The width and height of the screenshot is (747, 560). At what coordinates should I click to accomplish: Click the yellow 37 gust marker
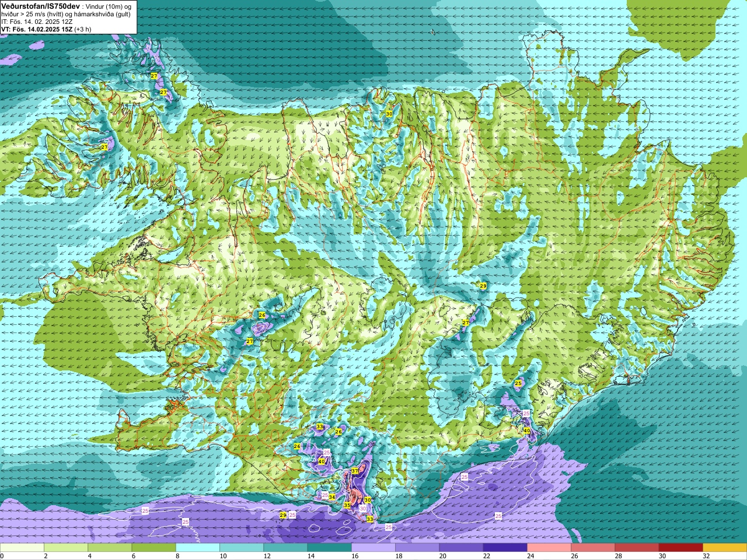tap(355, 471)
